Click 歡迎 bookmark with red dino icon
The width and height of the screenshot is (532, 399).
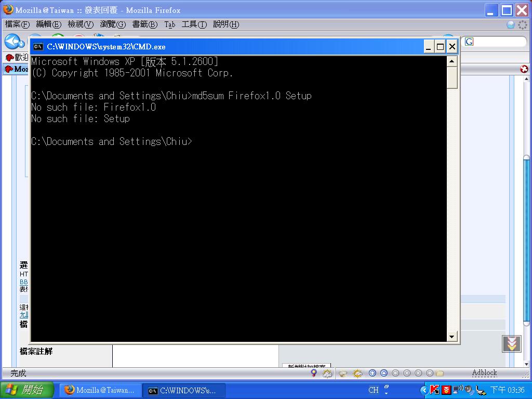pyautogui.click(x=17, y=57)
